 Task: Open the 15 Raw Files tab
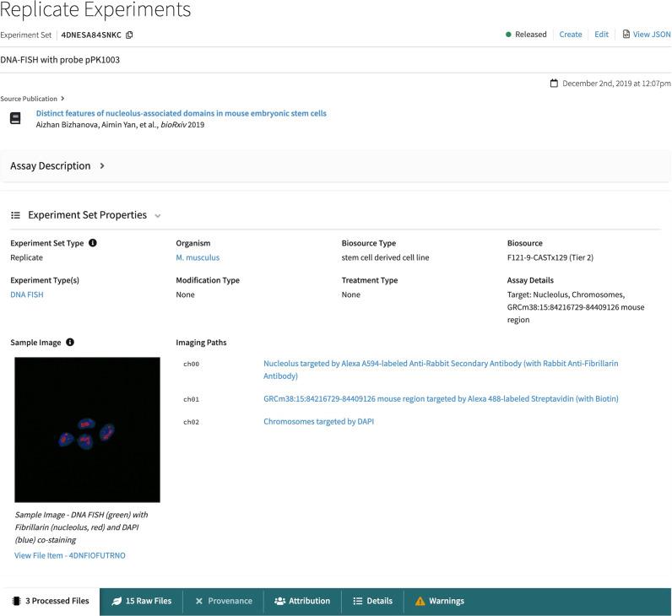(x=142, y=601)
